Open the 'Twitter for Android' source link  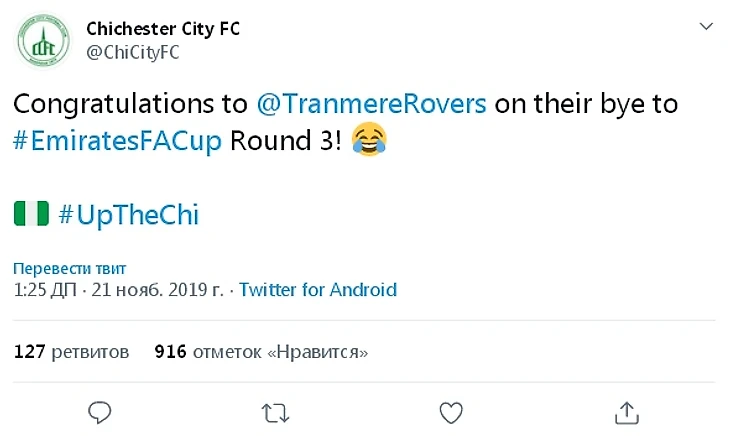(x=318, y=290)
